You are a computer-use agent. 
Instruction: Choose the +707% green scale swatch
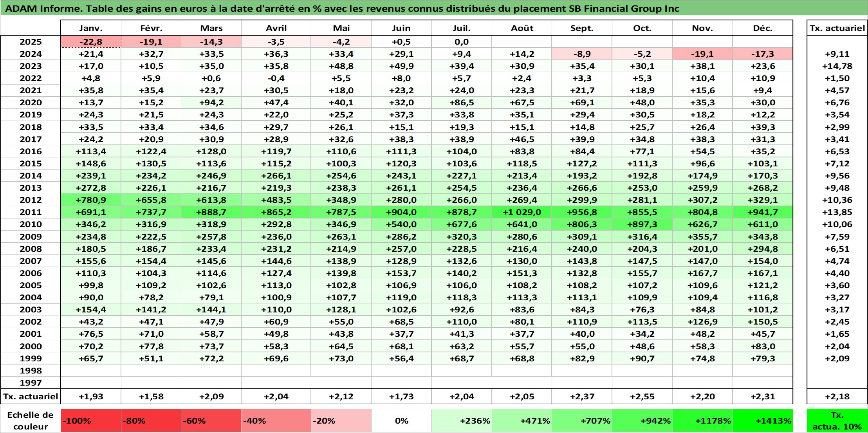point(582,420)
